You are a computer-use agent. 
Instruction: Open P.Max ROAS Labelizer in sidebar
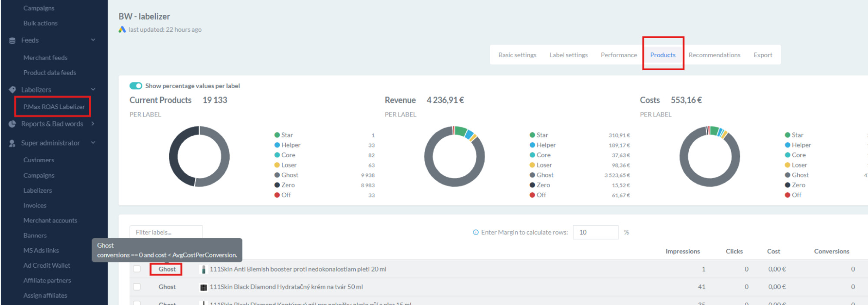tap(54, 107)
